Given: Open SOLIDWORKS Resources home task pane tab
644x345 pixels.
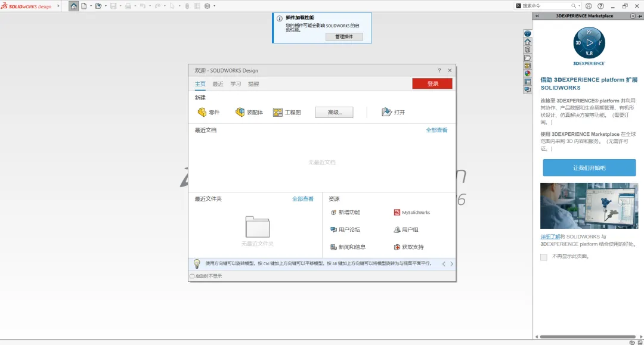Looking at the screenshot, I should (528, 42).
